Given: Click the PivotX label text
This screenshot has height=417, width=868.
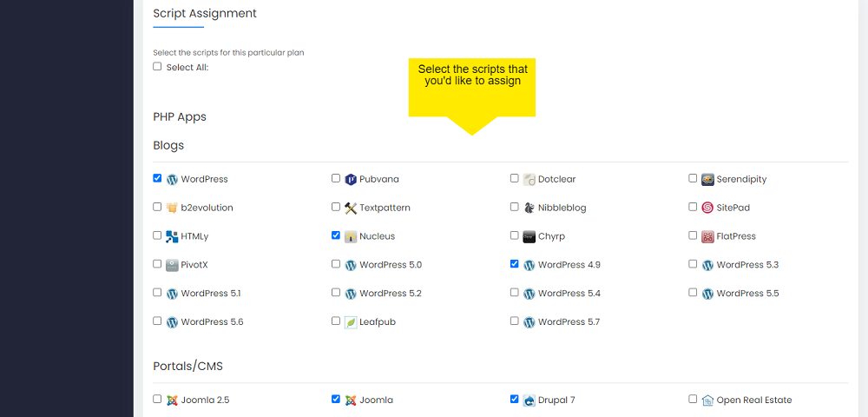Looking at the screenshot, I should tap(194, 265).
